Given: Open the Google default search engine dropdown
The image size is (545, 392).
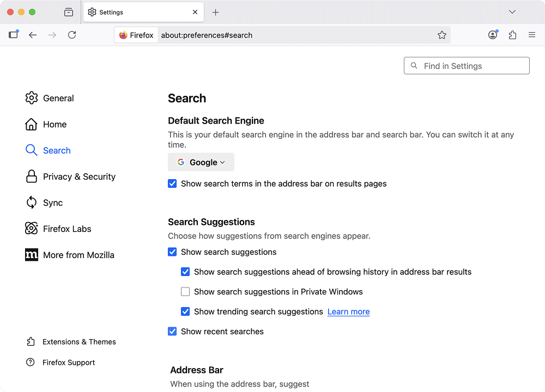Looking at the screenshot, I should click(201, 162).
